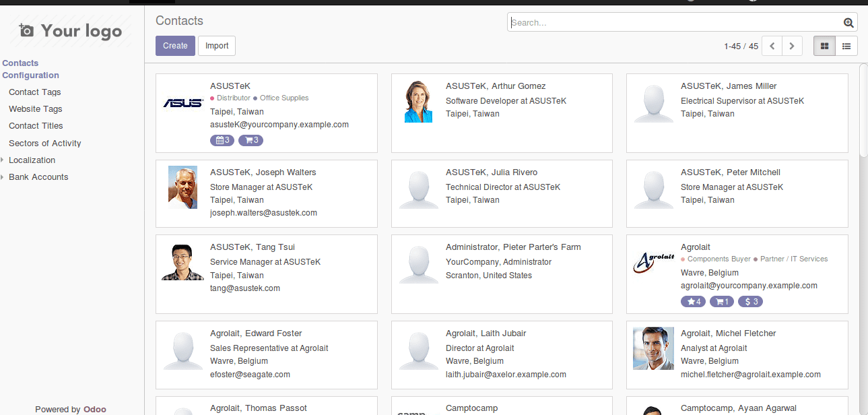
Task: Click Edward Foster's avatar placeholder
Action: (182, 350)
